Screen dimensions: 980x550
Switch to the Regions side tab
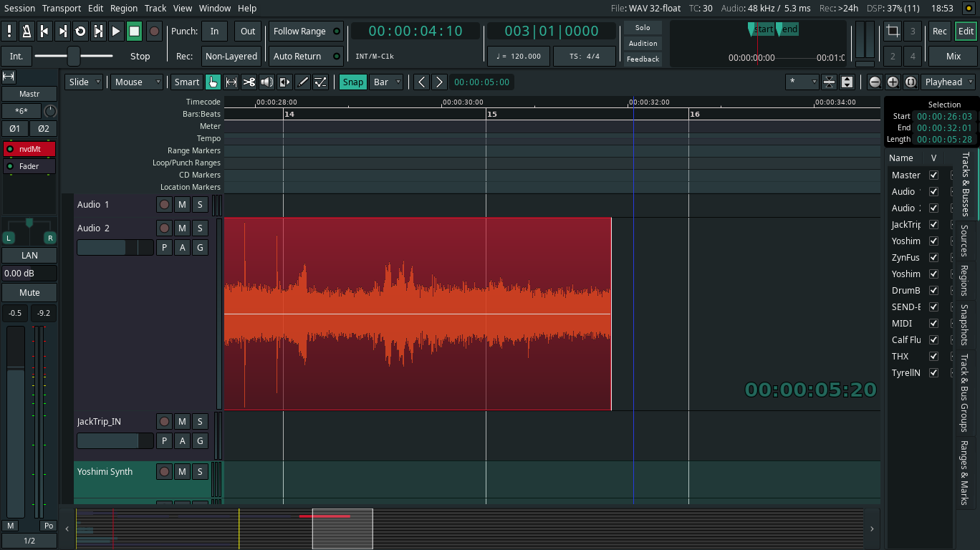tap(964, 281)
